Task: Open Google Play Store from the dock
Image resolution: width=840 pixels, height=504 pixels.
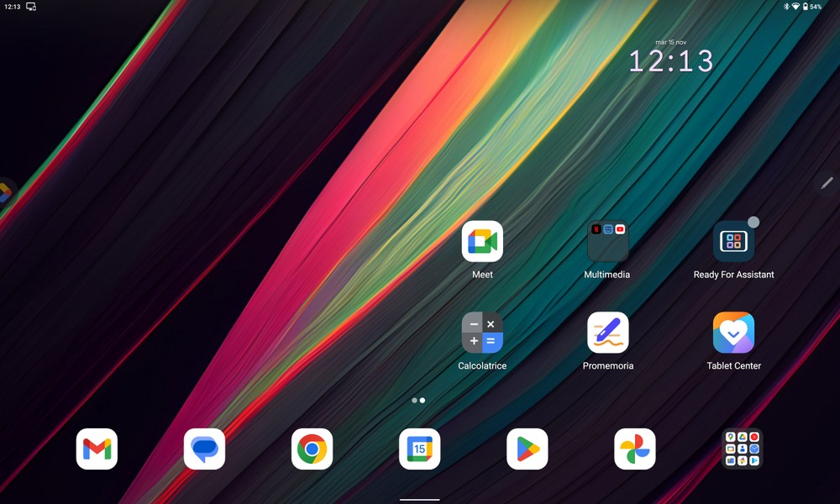Action: 528,449
